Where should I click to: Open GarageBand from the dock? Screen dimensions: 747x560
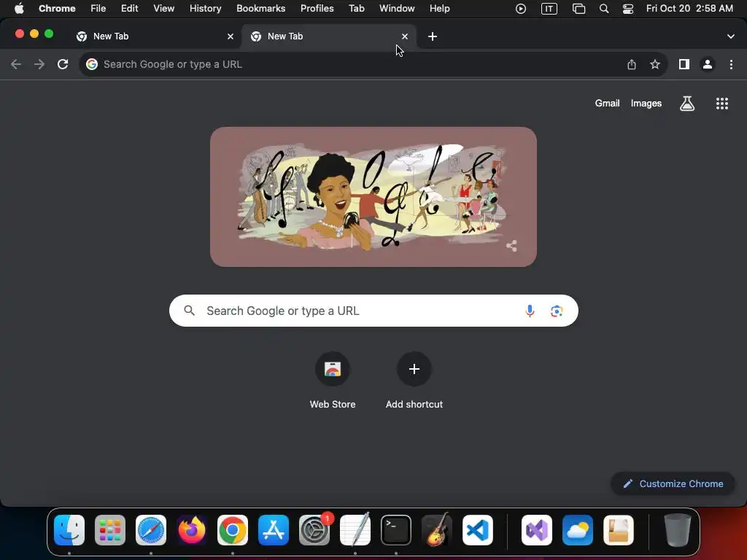click(437, 530)
